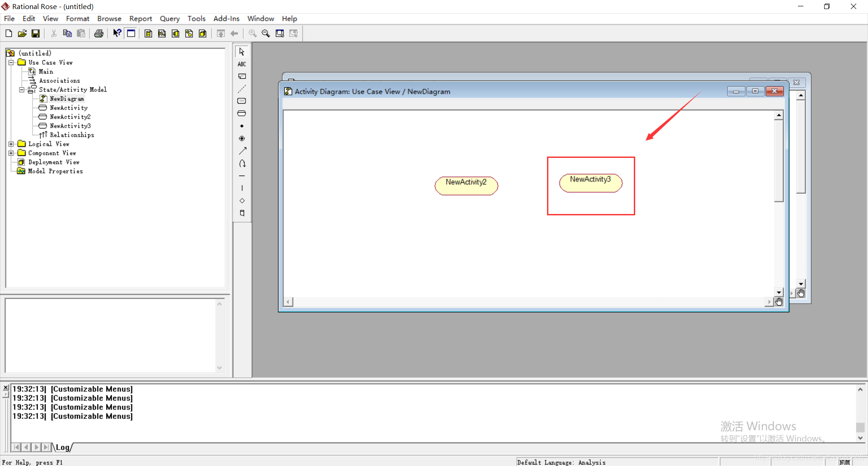This screenshot has height=466, width=868.
Task: Select the Horizontal Synchronization bar tool
Action: point(242,176)
